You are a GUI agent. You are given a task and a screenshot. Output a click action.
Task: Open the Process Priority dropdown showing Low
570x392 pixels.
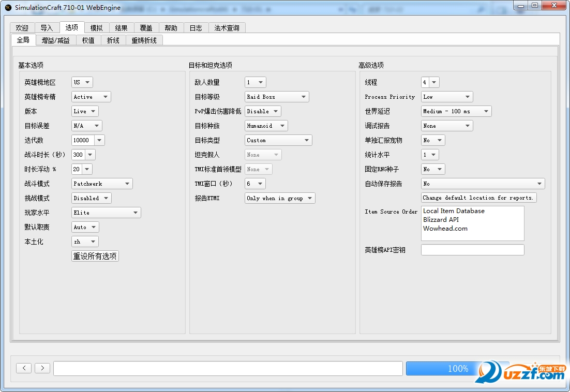[x=446, y=96]
